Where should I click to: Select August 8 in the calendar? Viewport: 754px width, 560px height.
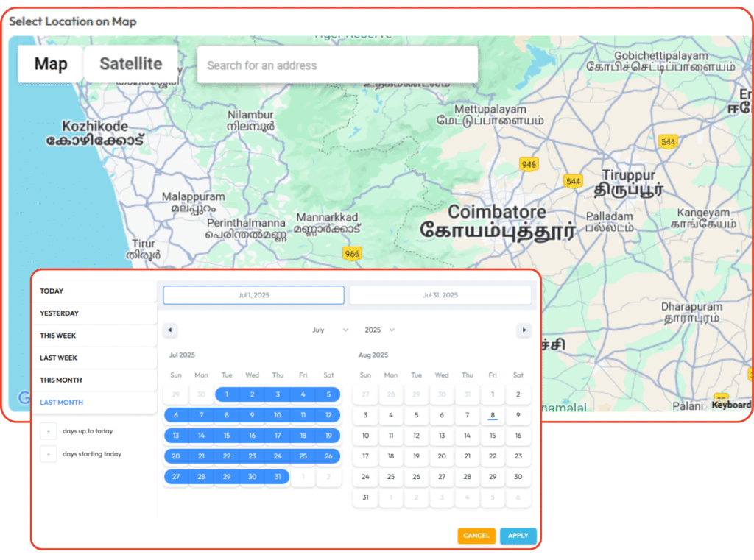pos(493,415)
